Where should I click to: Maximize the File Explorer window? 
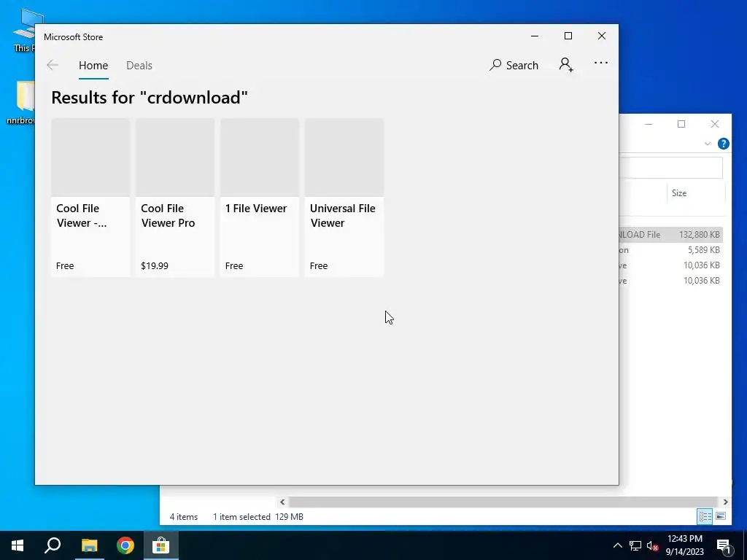[681, 124]
